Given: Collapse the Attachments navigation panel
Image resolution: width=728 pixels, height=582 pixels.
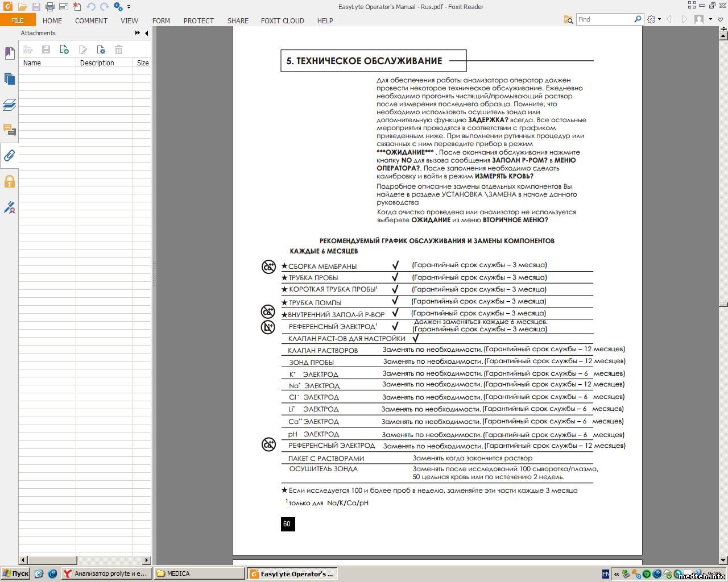Looking at the screenshot, I should 147,33.
